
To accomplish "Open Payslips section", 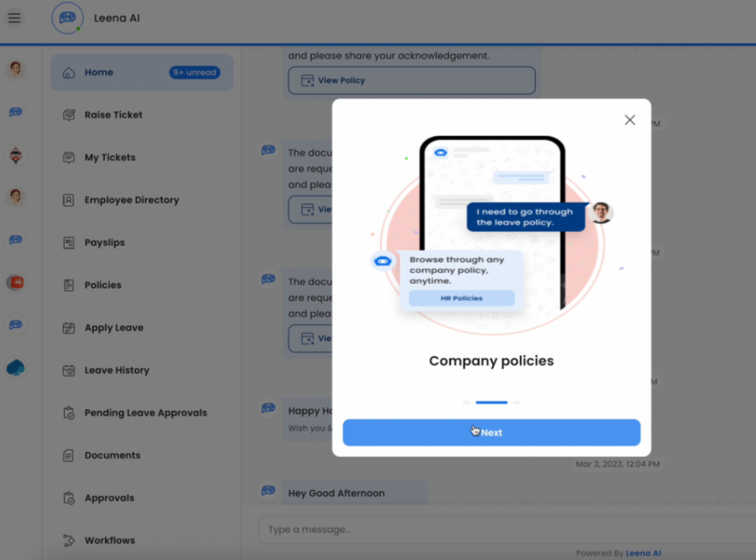I will pyautogui.click(x=104, y=243).
